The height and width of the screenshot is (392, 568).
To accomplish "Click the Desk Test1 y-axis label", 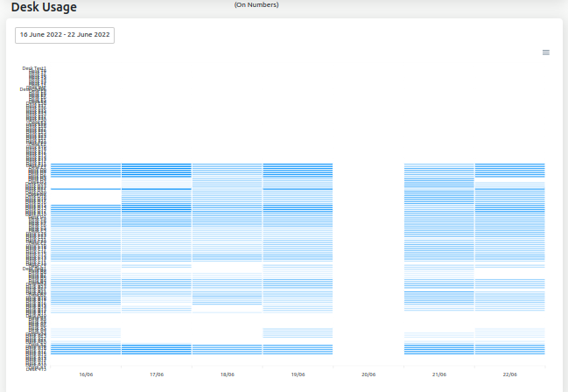I will (34, 67).
